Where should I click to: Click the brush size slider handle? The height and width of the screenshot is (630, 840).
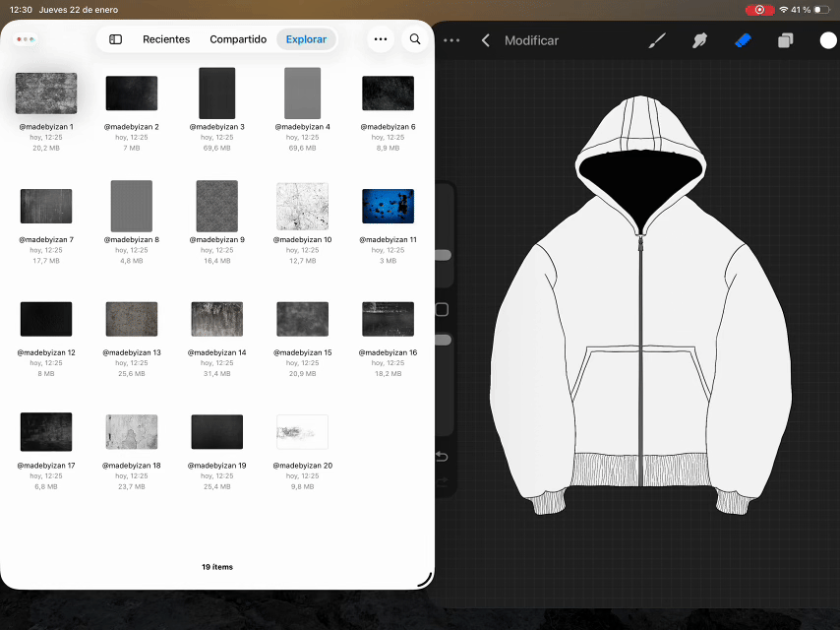pyautogui.click(x=442, y=255)
